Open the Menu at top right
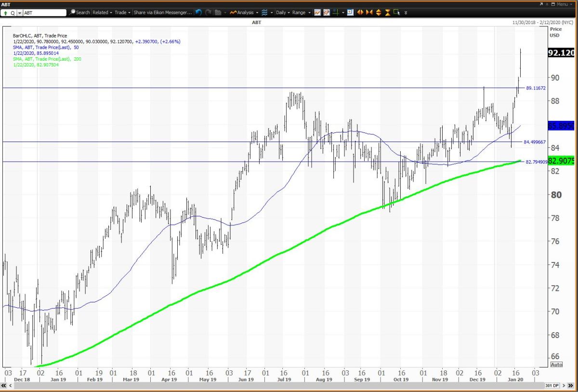 click(563, 4)
